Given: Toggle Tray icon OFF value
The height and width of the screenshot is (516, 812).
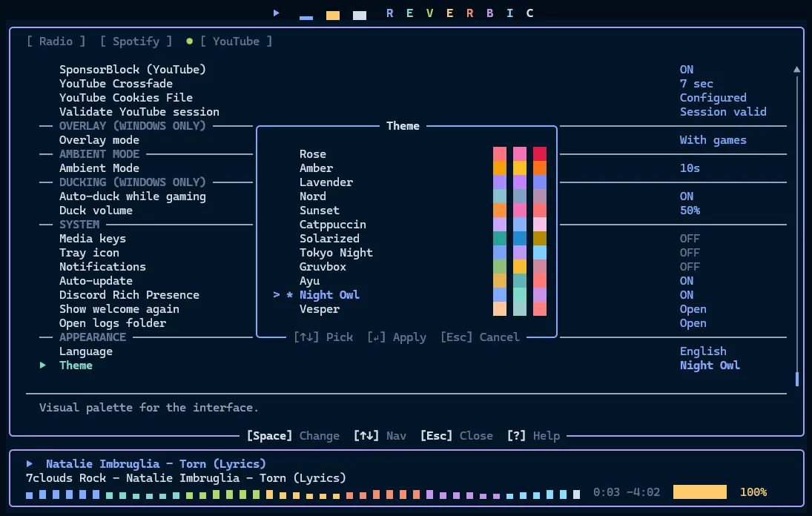Looking at the screenshot, I should [x=689, y=253].
